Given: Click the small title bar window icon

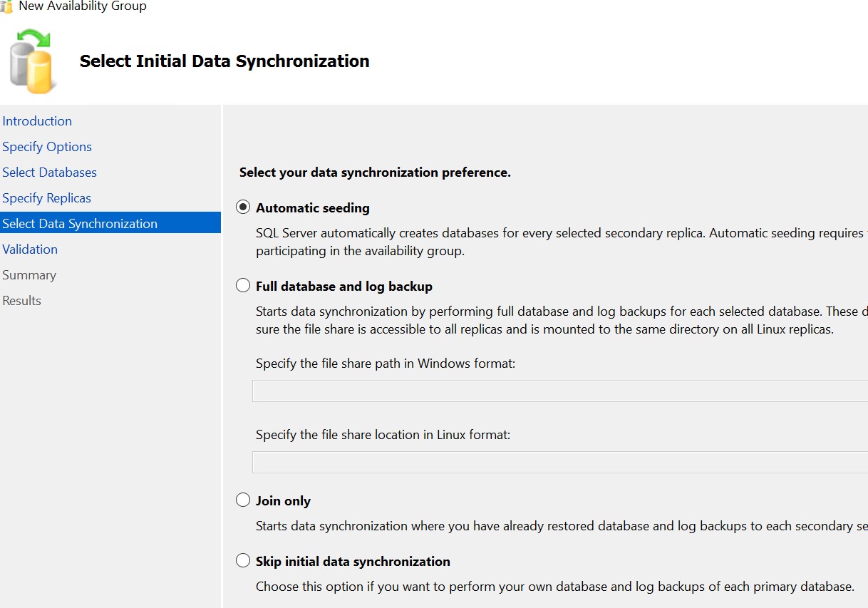Looking at the screenshot, I should pyautogui.click(x=6, y=6).
